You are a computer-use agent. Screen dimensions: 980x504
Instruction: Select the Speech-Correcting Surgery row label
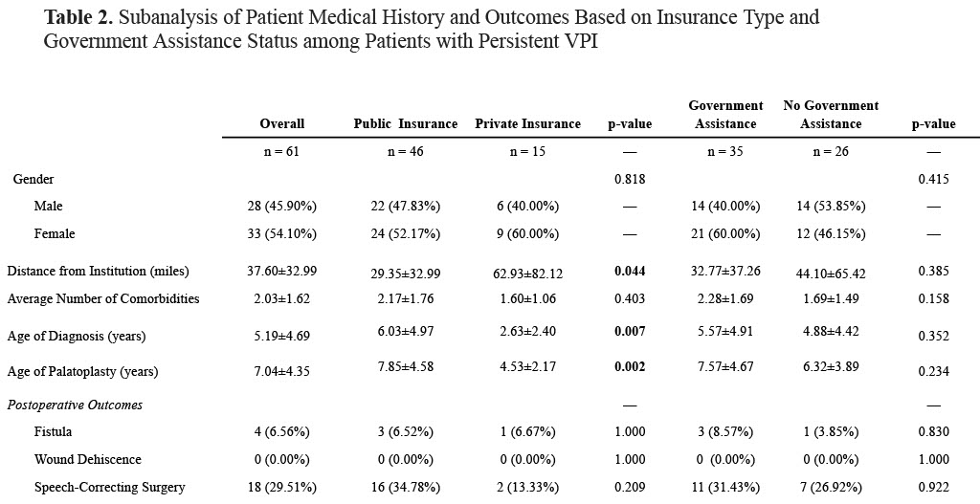point(109,487)
